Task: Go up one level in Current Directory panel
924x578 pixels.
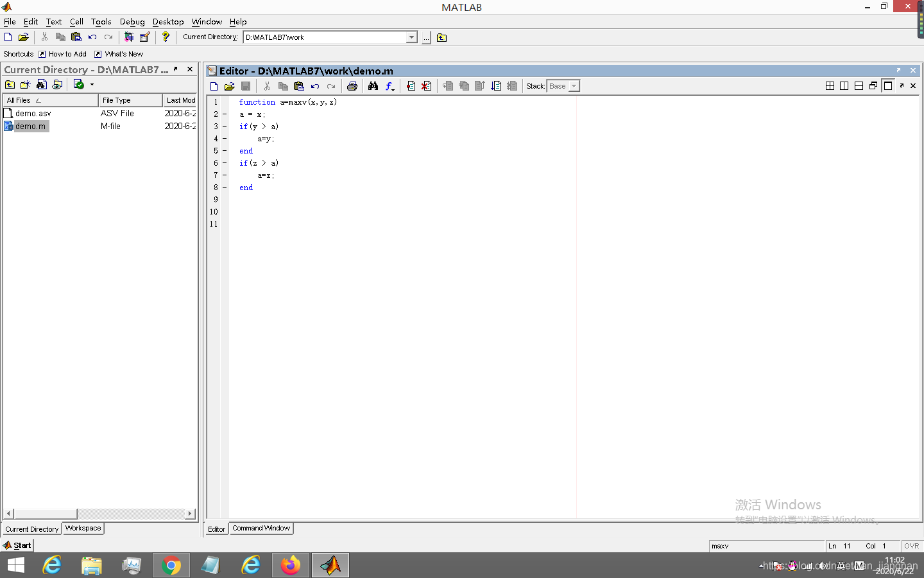Action: (10, 85)
